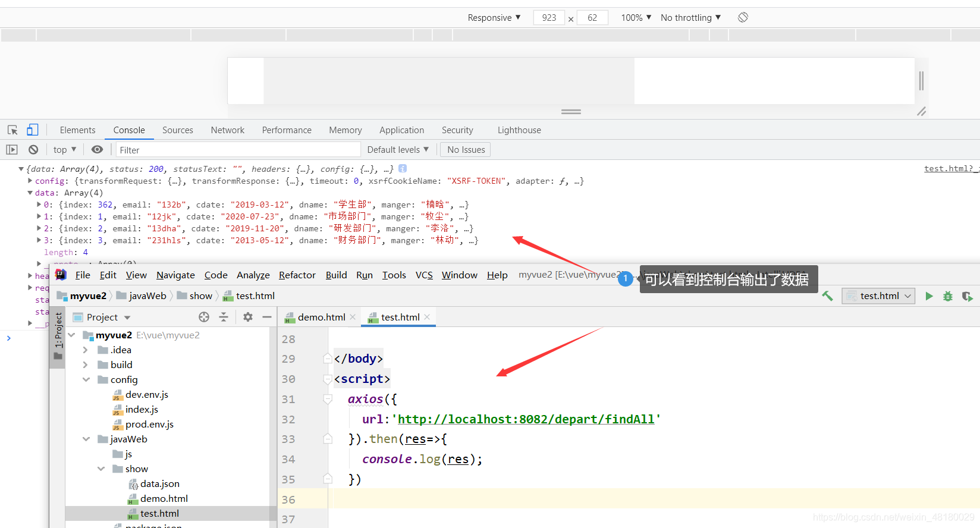The image size is (980, 528).
Task: Open the VCS menu
Action: coord(424,275)
